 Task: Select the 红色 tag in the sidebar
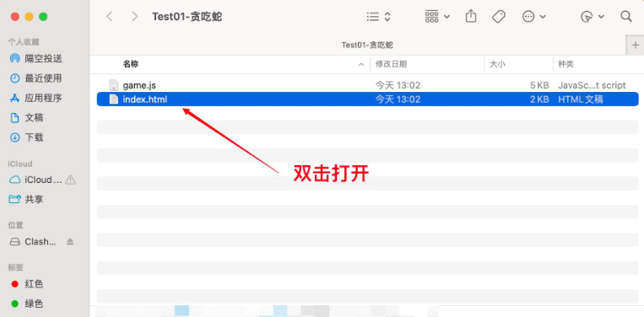click(34, 284)
